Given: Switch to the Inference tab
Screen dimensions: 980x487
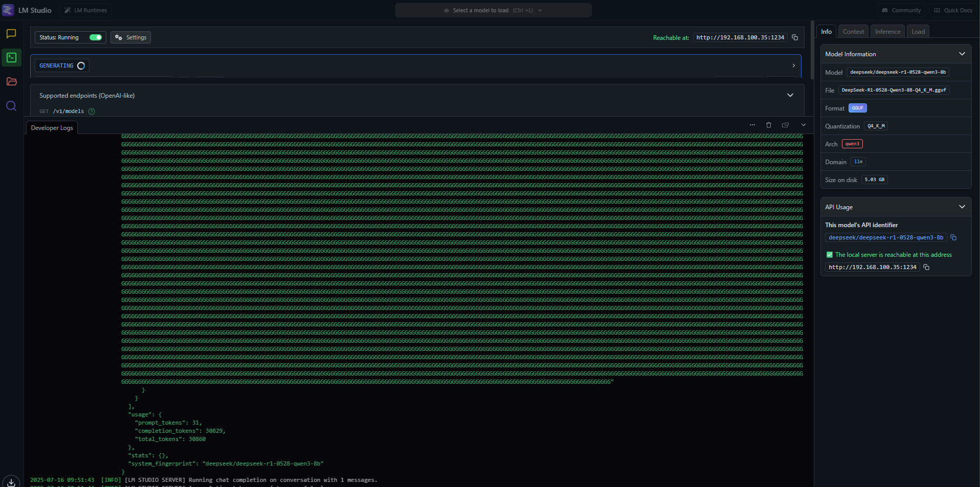Looking at the screenshot, I should [888, 31].
